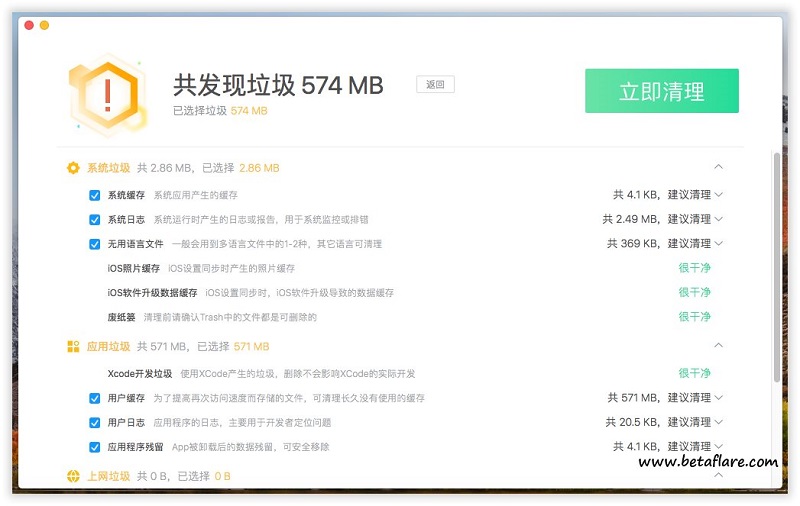The width and height of the screenshot is (800, 506).
Task: Collapse the 应用垃圾 section chevron
Action: click(x=718, y=346)
